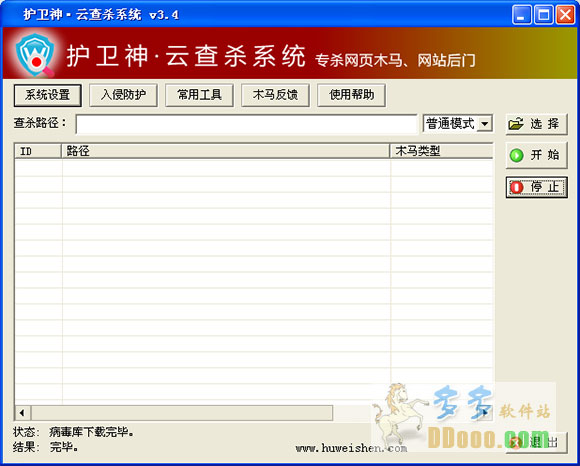Click into the 查杀路径 path input field
Image resolution: width=580 pixels, height=466 pixels.
click(x=246, y=124)
